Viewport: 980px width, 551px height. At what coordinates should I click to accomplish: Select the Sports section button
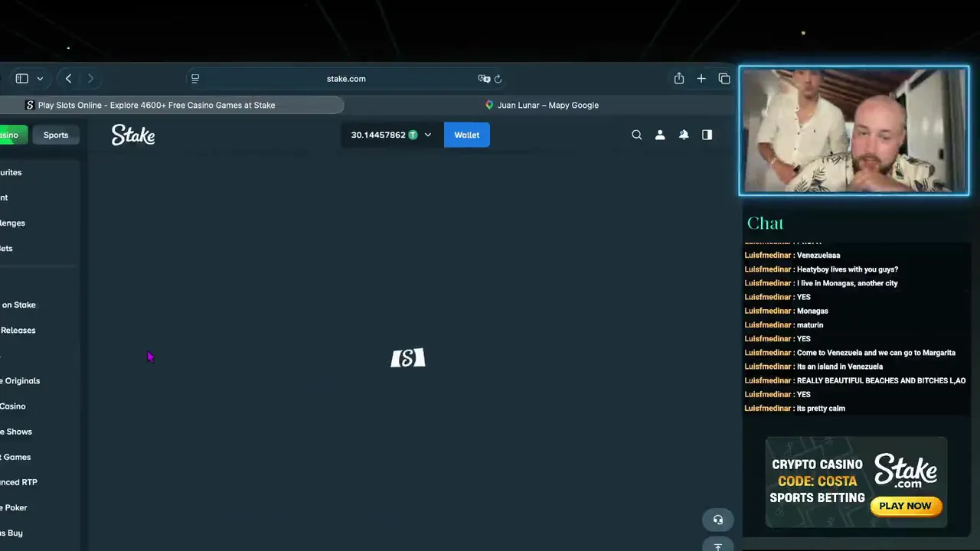point(56,135)
